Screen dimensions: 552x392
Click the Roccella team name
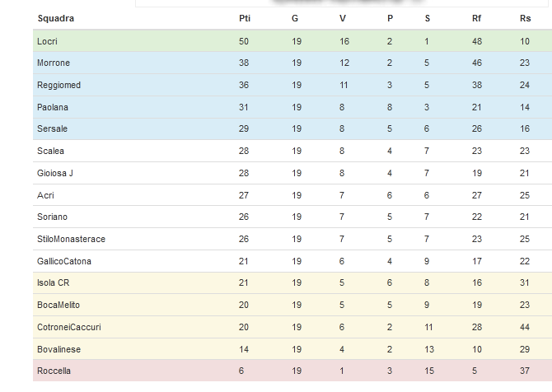click(54, 371)
